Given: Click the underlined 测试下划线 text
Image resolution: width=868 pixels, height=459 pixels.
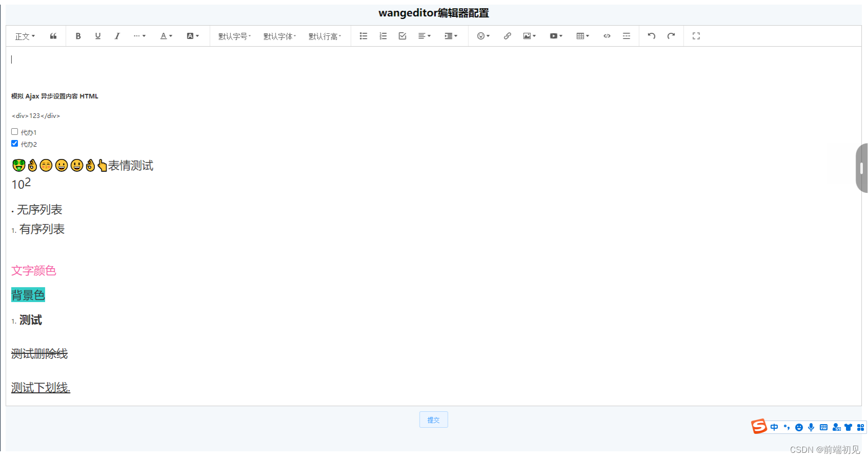Looking at the screenshot, I should [x=41, y=387].
